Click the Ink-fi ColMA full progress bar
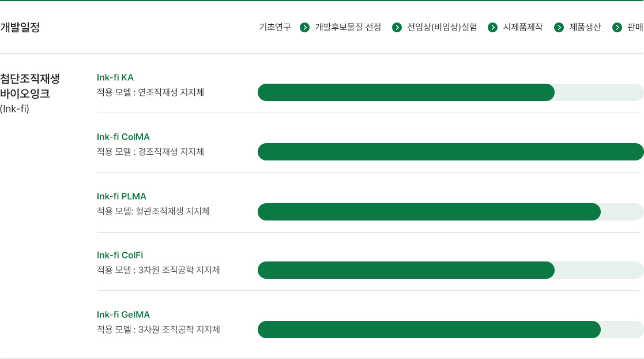Screen dimensions: 644x359 tap(450, 152)
